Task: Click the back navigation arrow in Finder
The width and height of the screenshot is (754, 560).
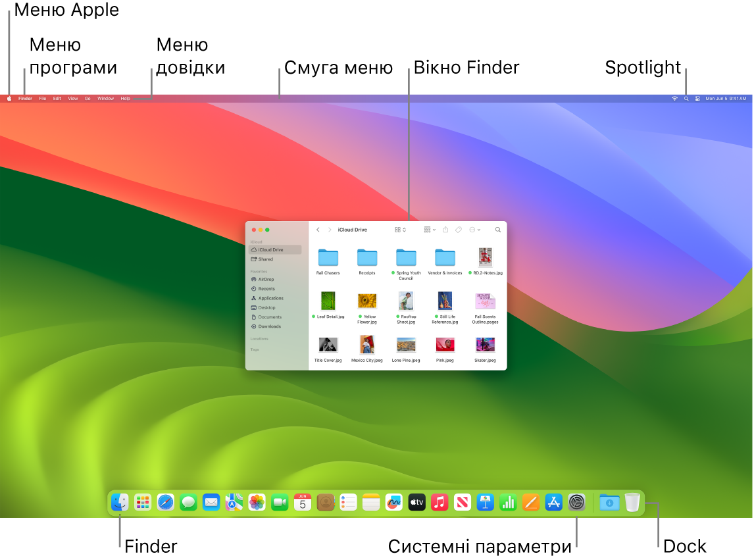Action: click(x=318, y=230)
